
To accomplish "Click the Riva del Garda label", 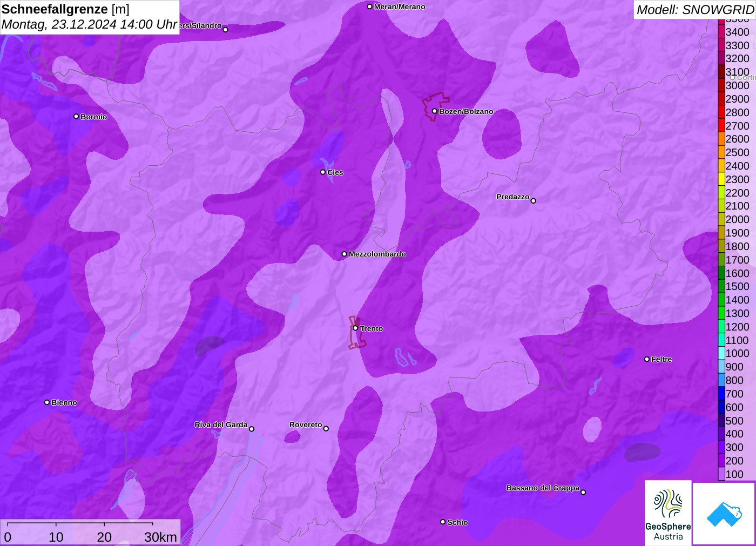I will [221, 424].
